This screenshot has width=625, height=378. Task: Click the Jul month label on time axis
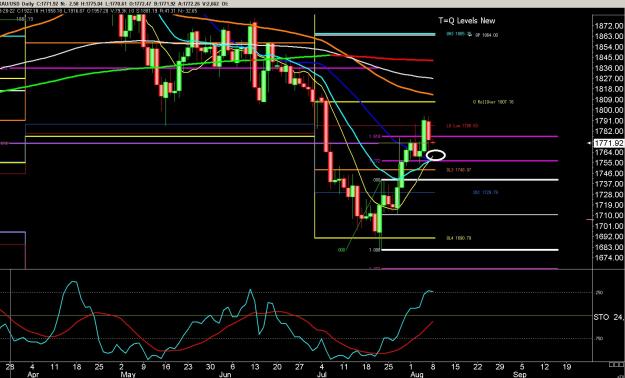click(322, 374)
